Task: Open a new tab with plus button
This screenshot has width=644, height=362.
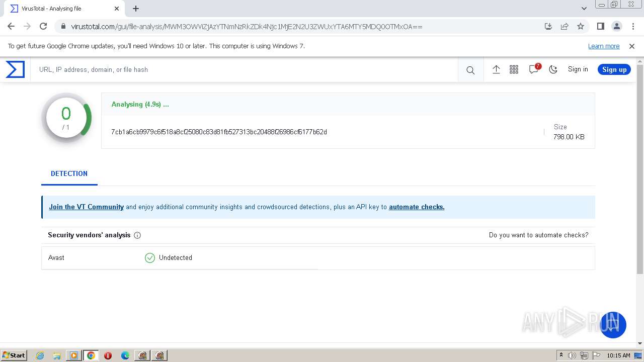Action: [136, 9]
